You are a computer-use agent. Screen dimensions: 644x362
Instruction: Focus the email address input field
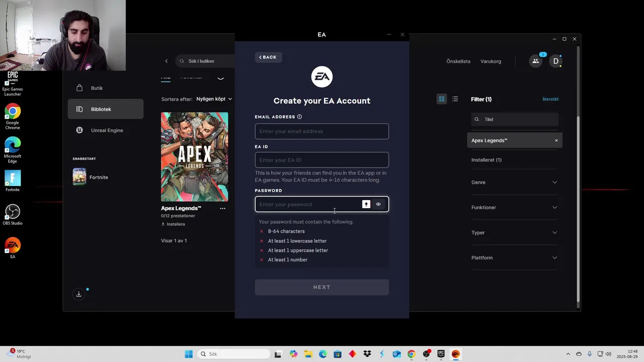(321, 131)
